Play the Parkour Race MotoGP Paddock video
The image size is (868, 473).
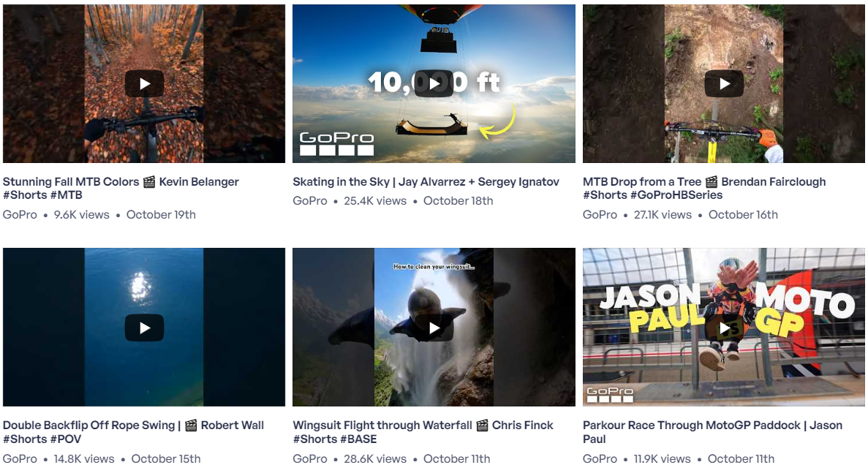click(724, 328)
